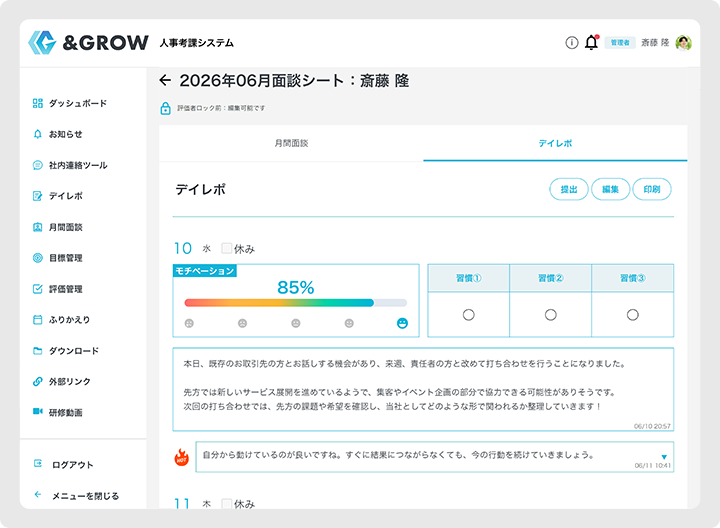Select メニューを閉じる text link

click(x=85, y=496)
